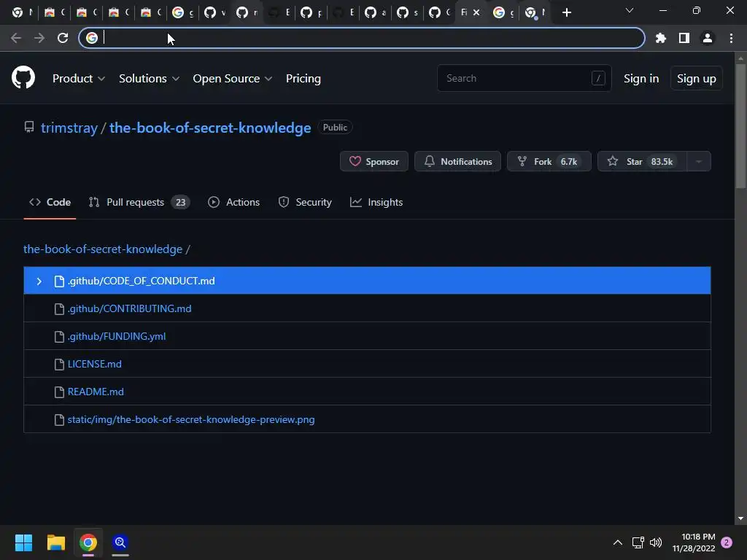The image size is (747, 560).
Task: Click the file icon next to FUNDING.yml
Action: [59, 337]
